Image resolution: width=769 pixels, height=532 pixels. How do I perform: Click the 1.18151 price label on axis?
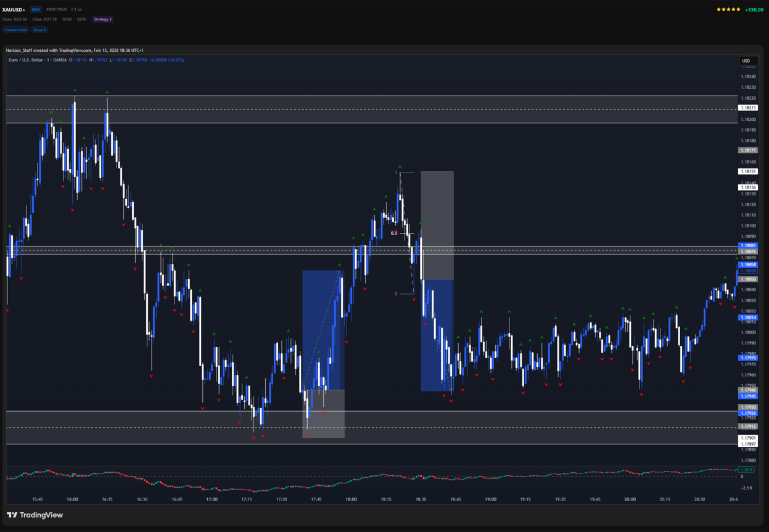747,171
